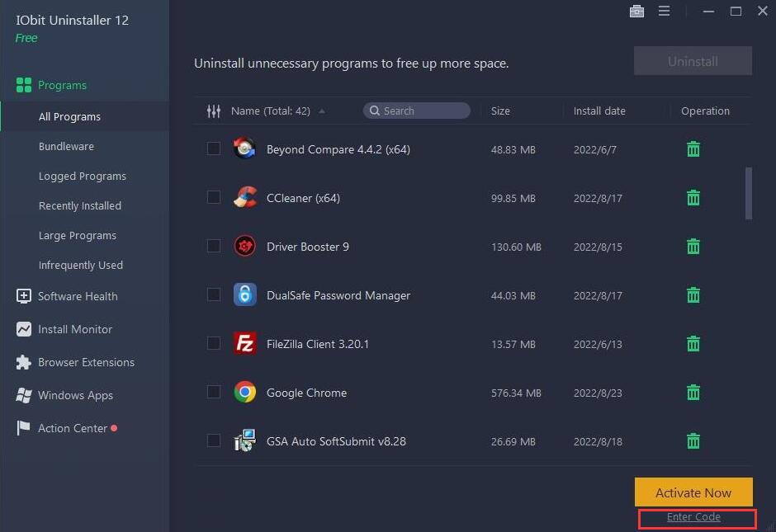Click the Install Monitor chart icon
This screenshot has width=776, height=532.
point(24,329)
